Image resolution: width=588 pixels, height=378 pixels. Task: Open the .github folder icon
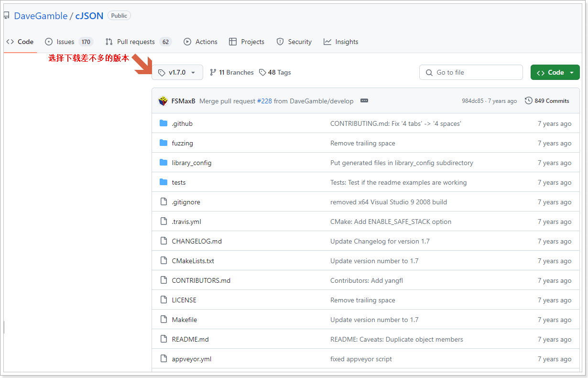[x=163, y=123]
